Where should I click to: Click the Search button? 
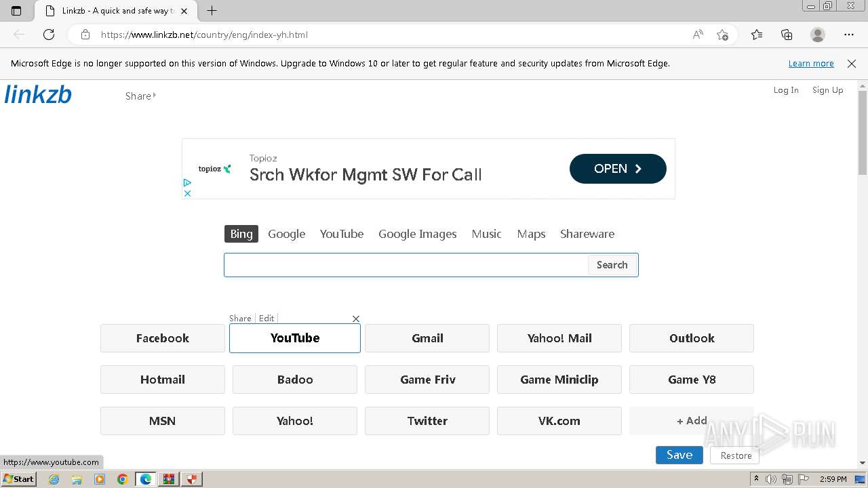click(x=612, y=265)
